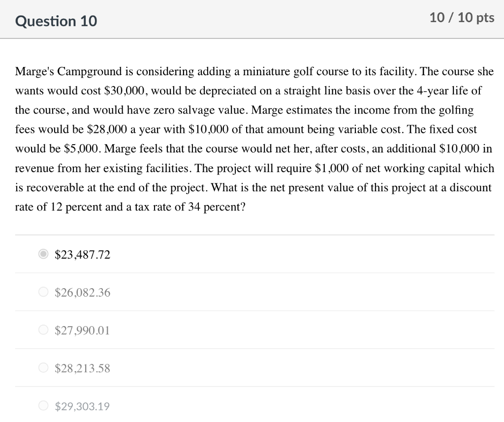Click the Question 10 heading
This screenshot has width=504, height=422.
click(x=56, y=21)
